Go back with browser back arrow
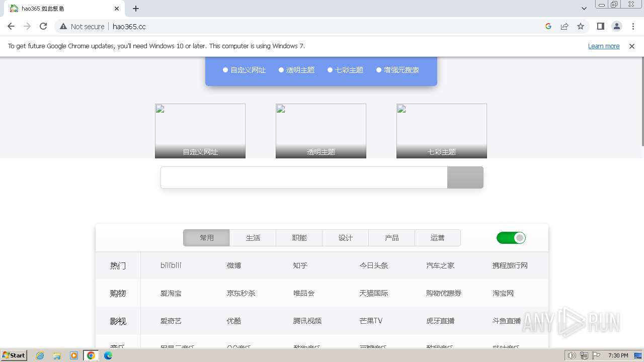 (x=11, y=26)
